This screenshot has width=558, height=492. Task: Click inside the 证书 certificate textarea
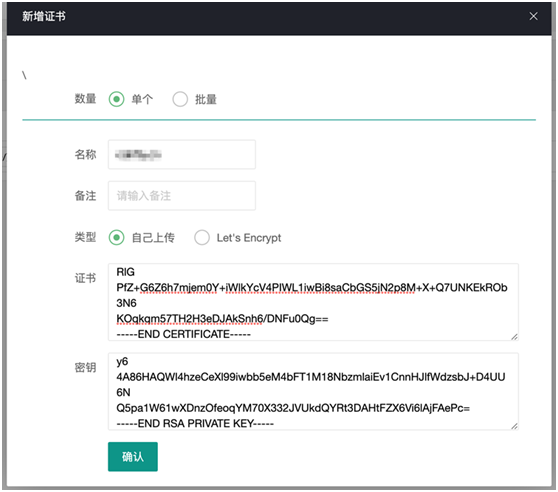[313, 302]
